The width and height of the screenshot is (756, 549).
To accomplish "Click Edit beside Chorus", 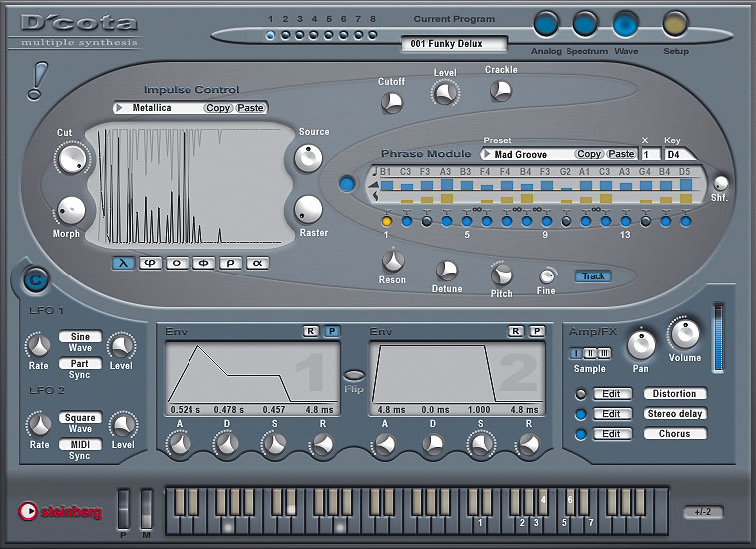I will [x=611, y=434].
